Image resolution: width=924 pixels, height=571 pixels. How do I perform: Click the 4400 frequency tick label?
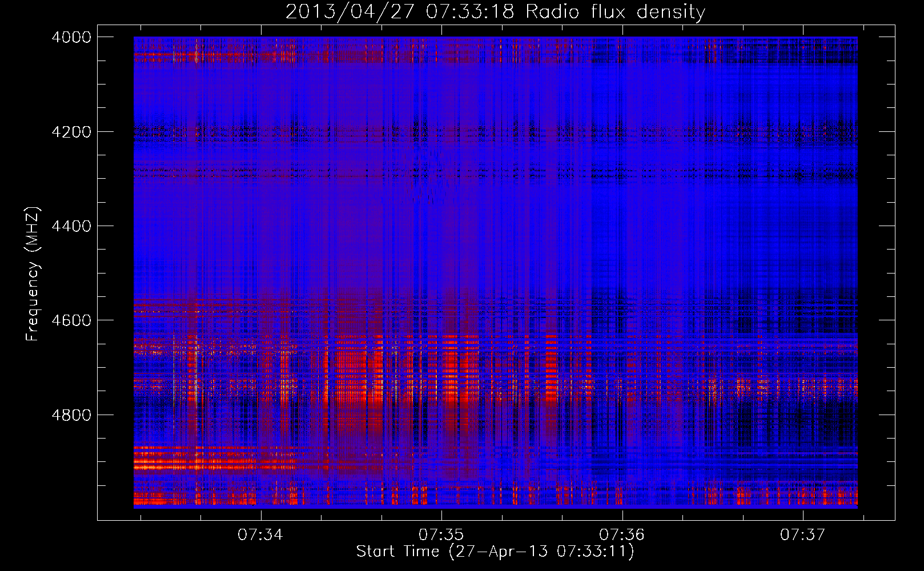71,226
